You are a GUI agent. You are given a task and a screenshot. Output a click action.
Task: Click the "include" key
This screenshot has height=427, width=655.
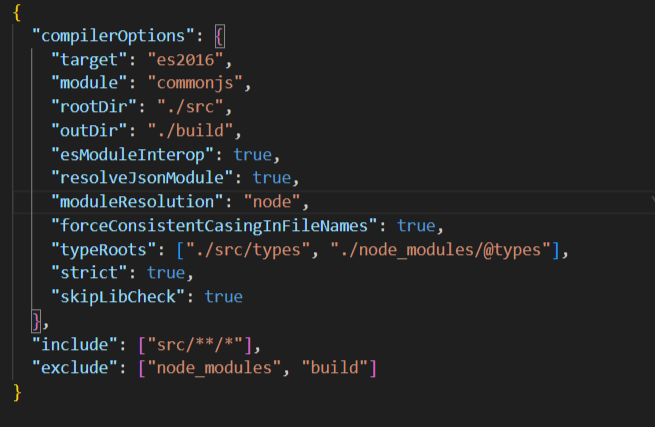[x=75, y=345]
